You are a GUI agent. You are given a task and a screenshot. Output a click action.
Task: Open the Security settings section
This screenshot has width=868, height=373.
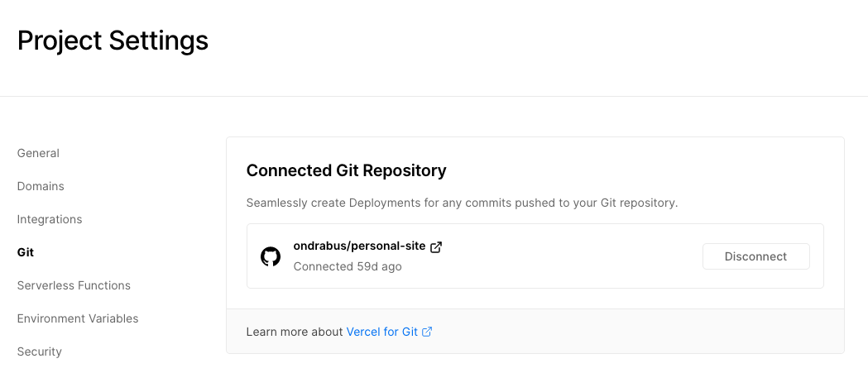40,351
